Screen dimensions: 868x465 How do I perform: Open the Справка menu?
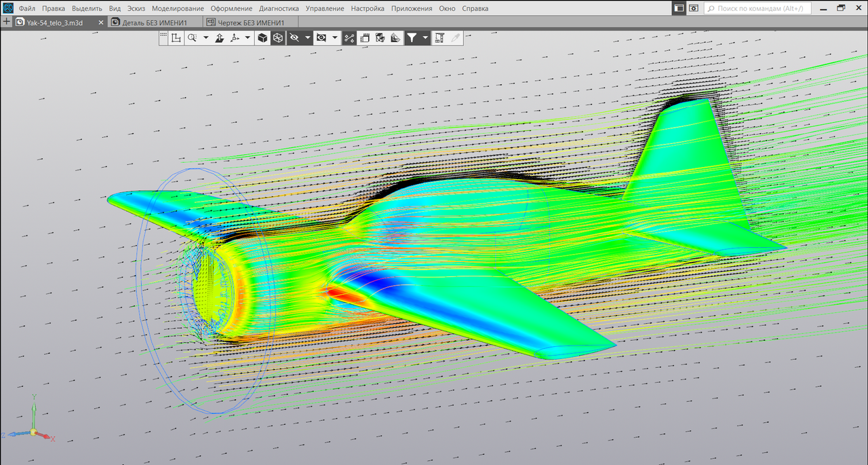click(x=475, y=9)
